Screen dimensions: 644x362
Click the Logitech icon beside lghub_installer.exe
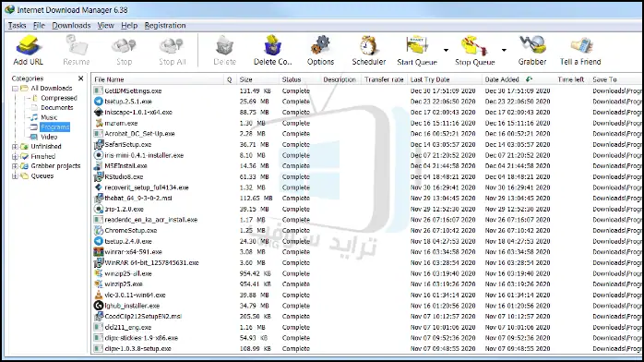coord(98,306)
